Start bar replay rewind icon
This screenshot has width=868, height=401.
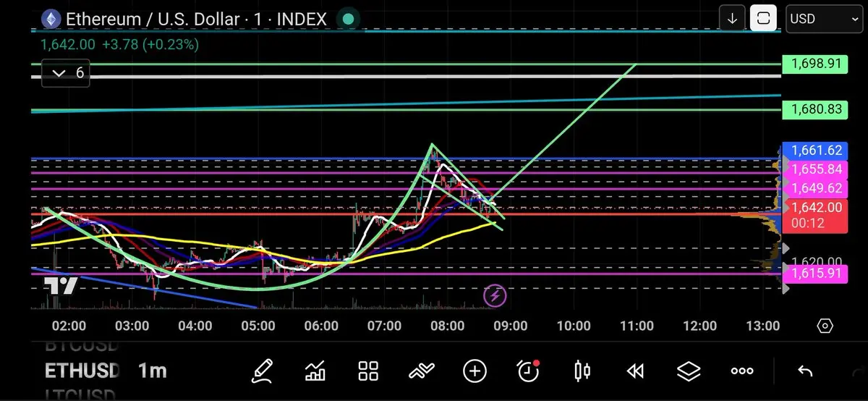click(x=635, y=371)
